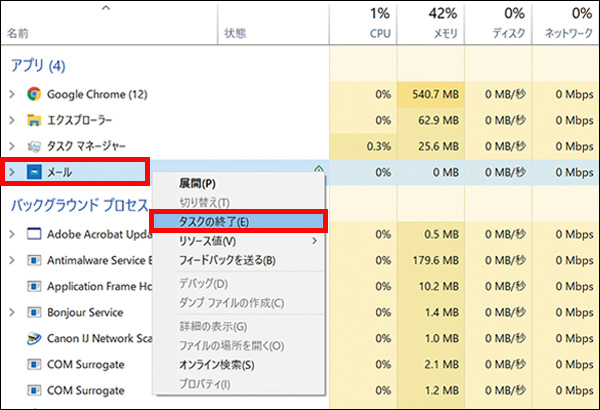Click the エクスプローラー folder icon
This screenshot has width=600, height=410.
(34, 120)
